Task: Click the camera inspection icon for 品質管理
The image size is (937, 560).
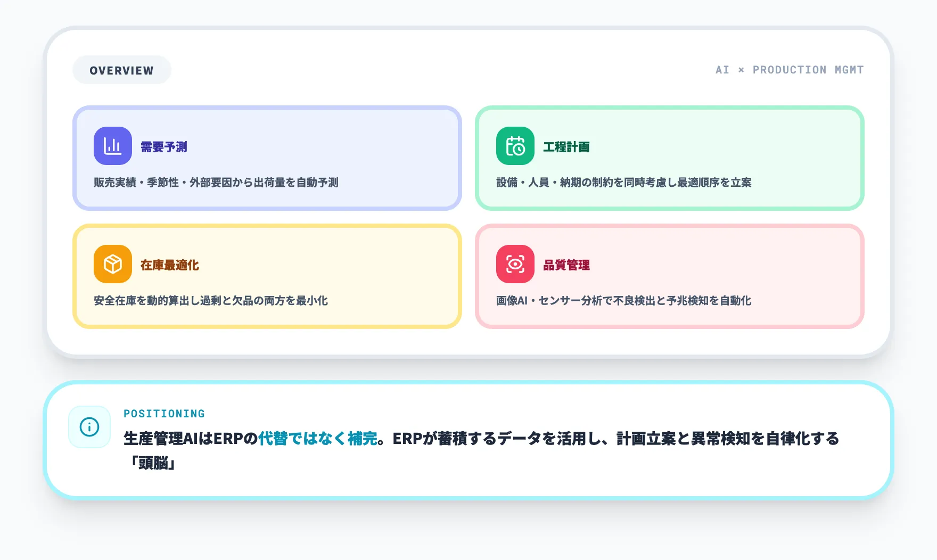Action: (514, 263)
